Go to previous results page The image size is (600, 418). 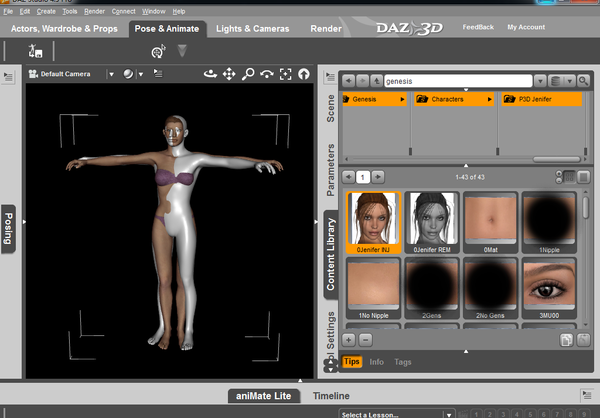pyautogui.click(x=348, y=177)
